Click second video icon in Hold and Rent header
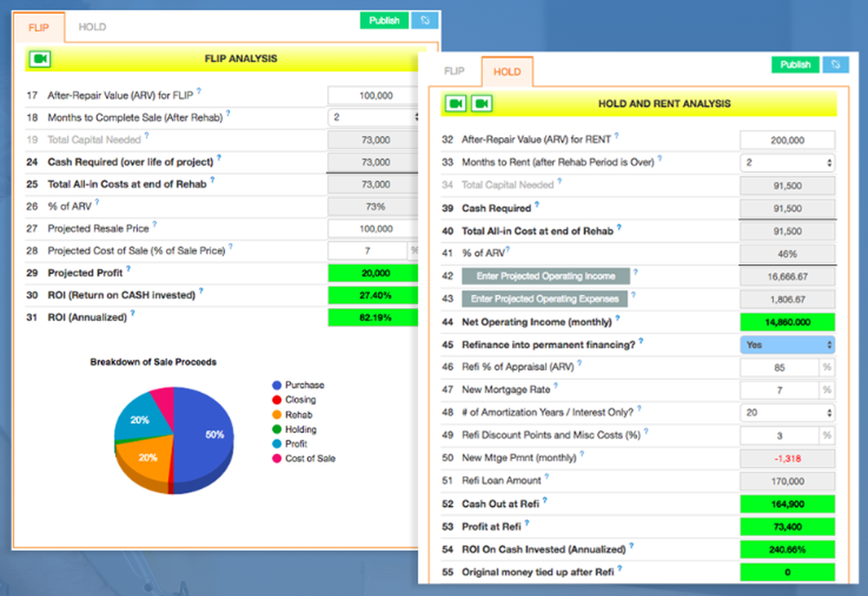 point(482,103)
